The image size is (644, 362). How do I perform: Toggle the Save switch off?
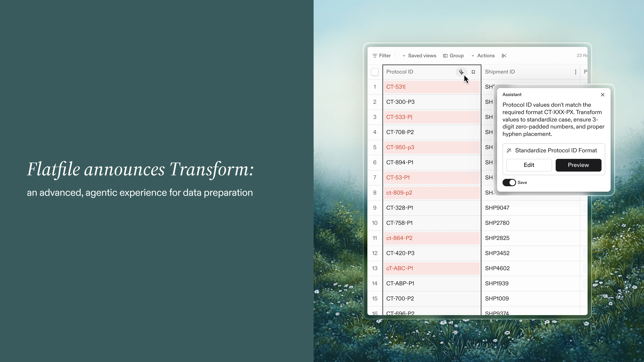(509, 183)
